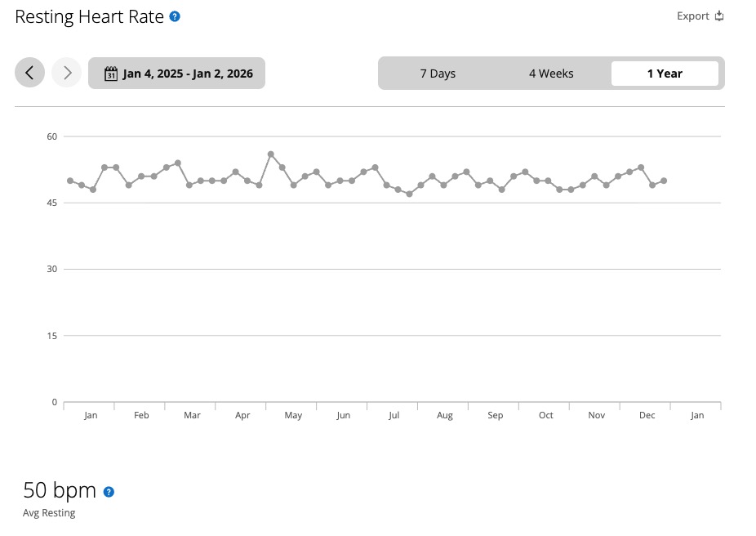The width and height of the screenshot is (756, 536).
Task: Click the last data point in December
Action: [x=664, y=181]
